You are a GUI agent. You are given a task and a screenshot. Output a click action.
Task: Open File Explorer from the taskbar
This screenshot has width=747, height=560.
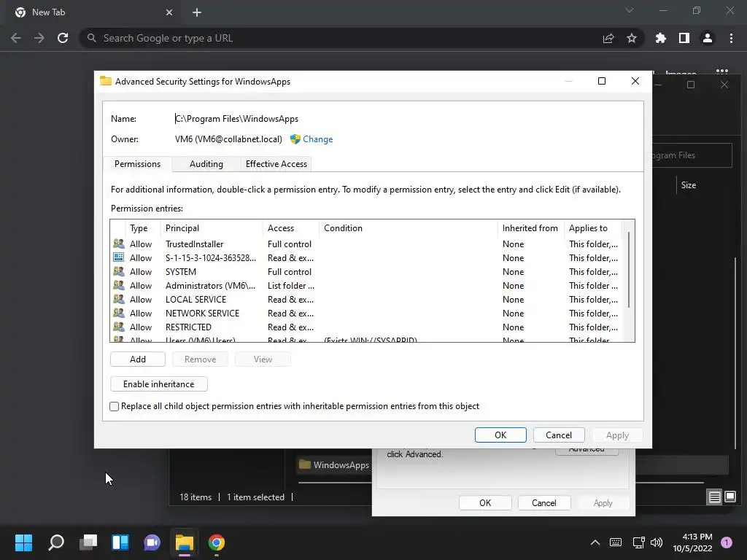click(x=185, y=542)
